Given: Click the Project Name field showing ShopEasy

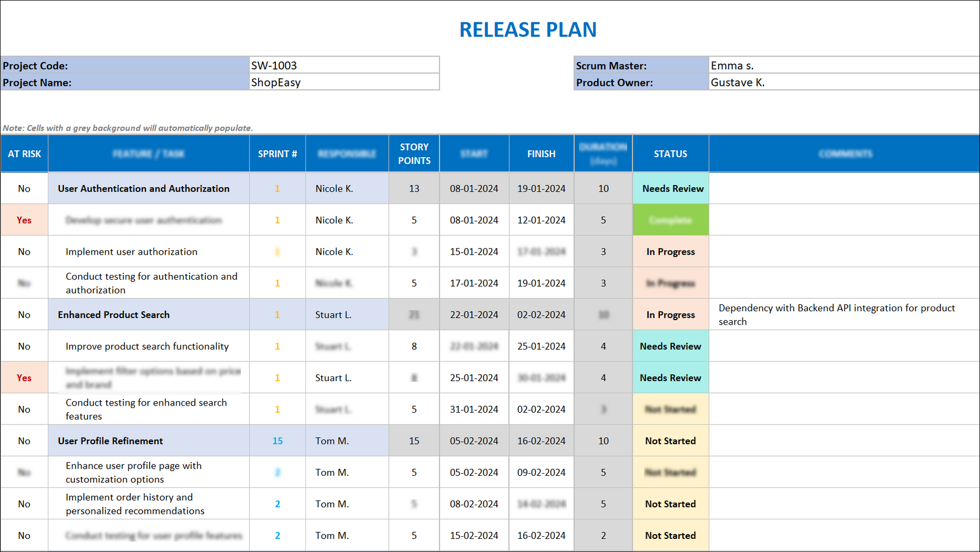Looking at the screenshot, I should coord(343,82).
